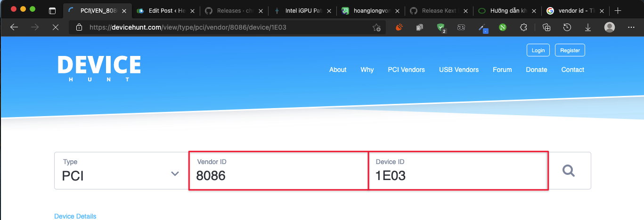Image resolution: width=644 pixels, height=220 pixels.
Task: Click the magnifier search icon
Action: (569, 171)
